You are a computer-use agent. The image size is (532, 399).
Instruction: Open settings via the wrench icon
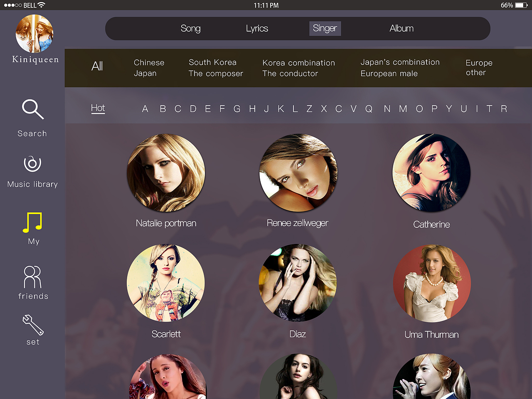(x=33, y=325)
